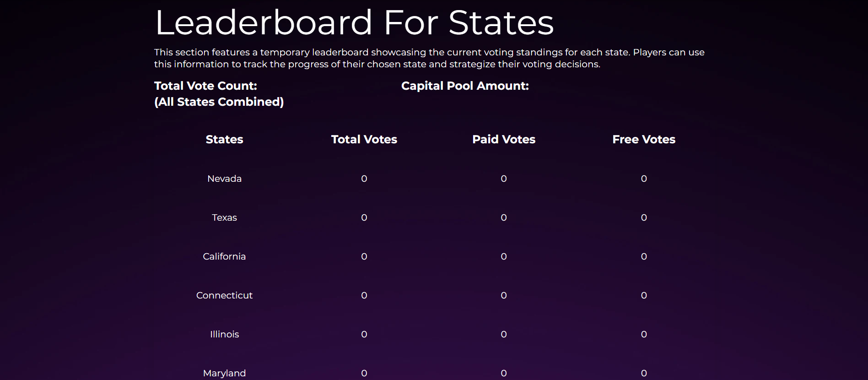The width and height of the screenshot is (868, 380).
Task: Click California free votes value
Action: 644,256
